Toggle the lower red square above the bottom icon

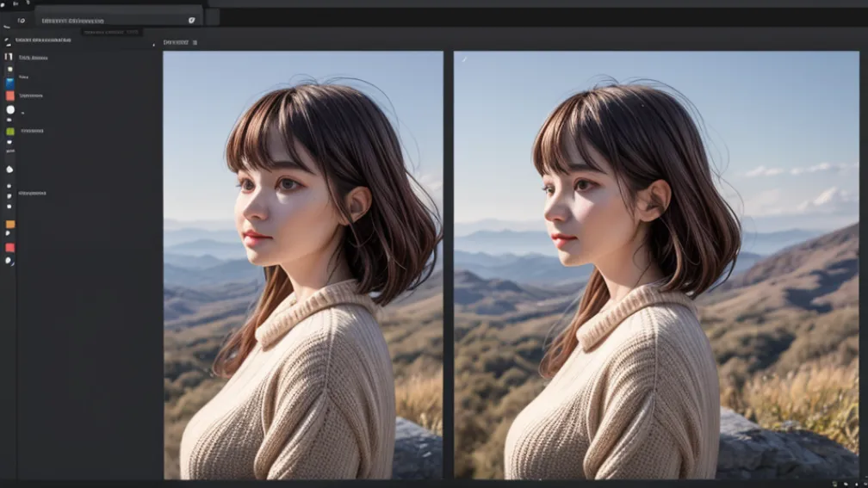pos(10,248)
